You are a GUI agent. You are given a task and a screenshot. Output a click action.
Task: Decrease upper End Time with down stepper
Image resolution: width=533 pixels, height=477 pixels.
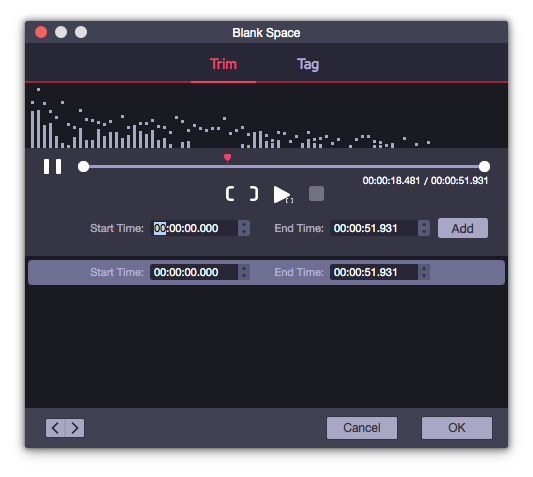(424, 232)
